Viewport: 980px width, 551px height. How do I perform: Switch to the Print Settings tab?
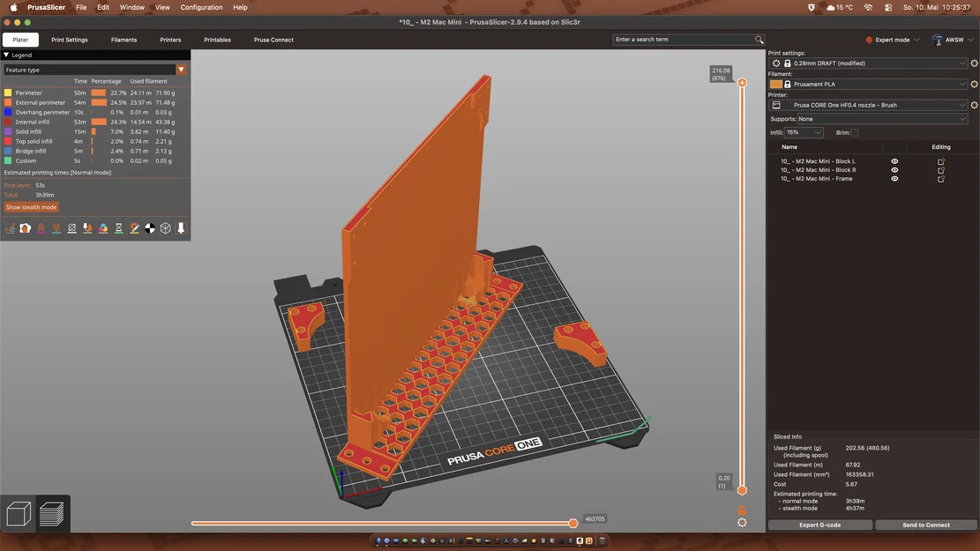[x=70, y=40]
